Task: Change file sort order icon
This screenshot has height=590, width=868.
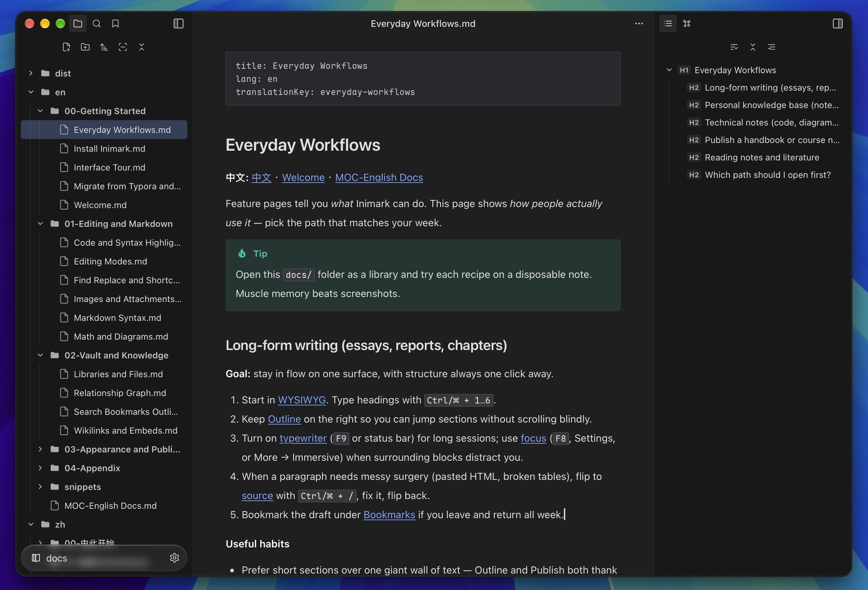Action: [104, 47]
